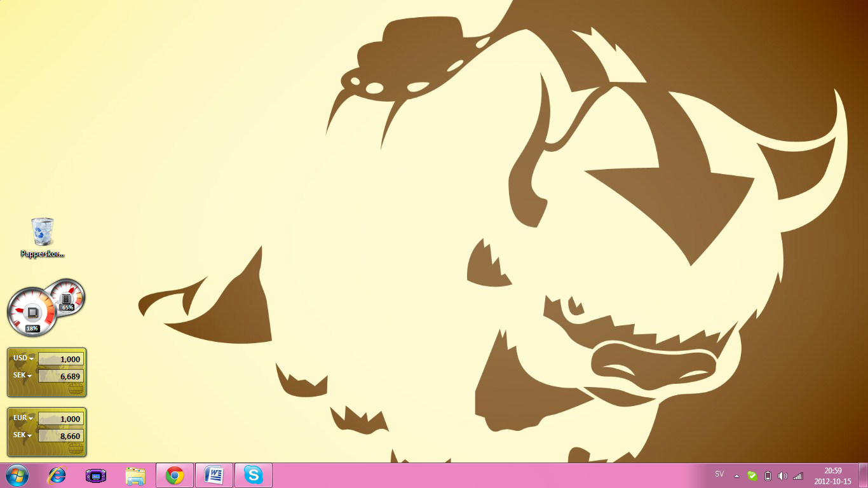
Task: Click the SEK amount field showing 6,689
Action: pyautogui.click(x=61, y=376)
